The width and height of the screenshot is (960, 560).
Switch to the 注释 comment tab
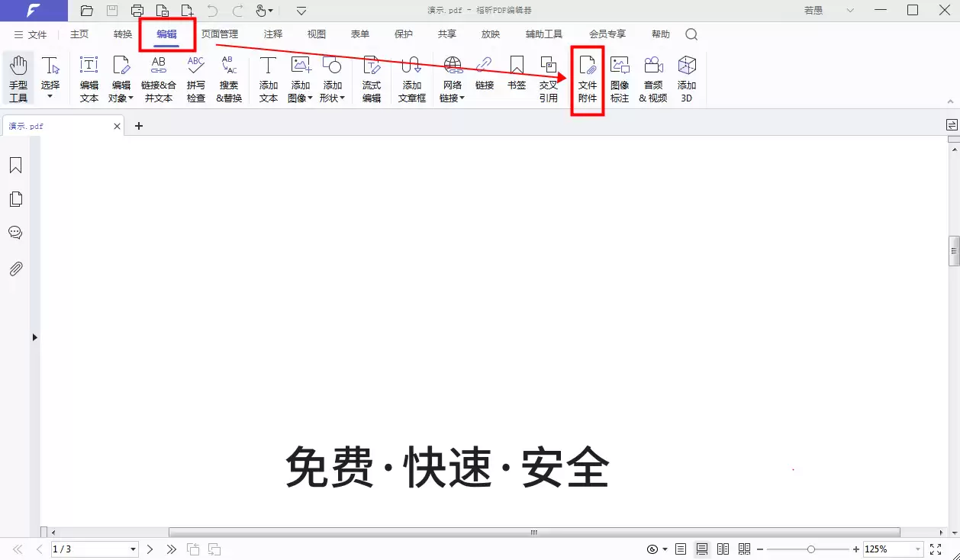click(x=273, y=34)
